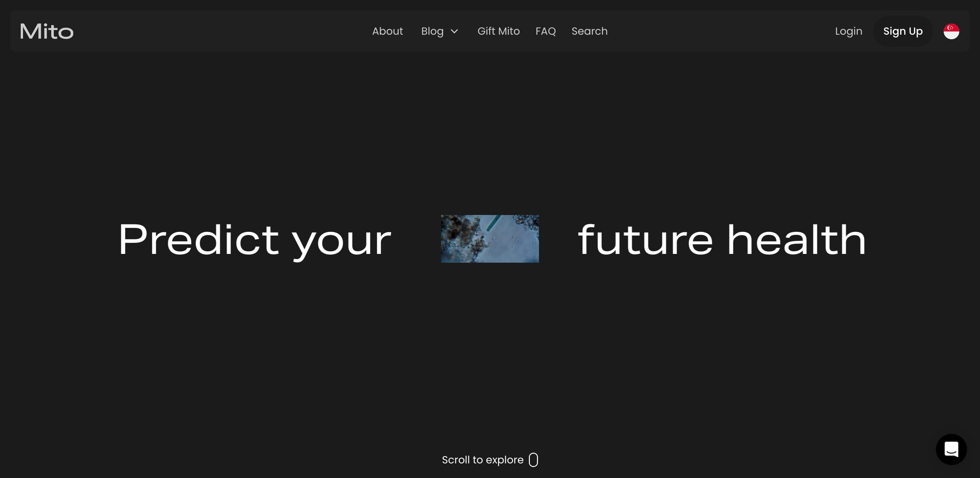Click the Search icon in navigation

click(589, 31)
